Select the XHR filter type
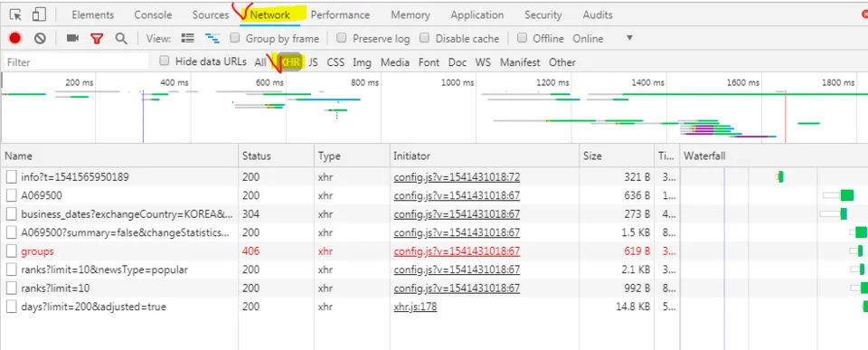 pyautogui.click(x=290, y=62)
